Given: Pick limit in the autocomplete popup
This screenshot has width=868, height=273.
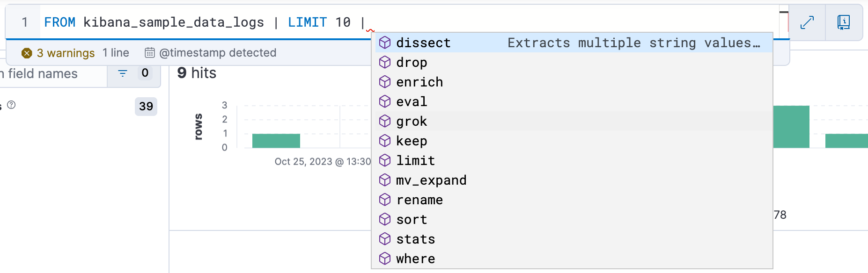Looking at the screenshot, I should [x=572, y=160].
